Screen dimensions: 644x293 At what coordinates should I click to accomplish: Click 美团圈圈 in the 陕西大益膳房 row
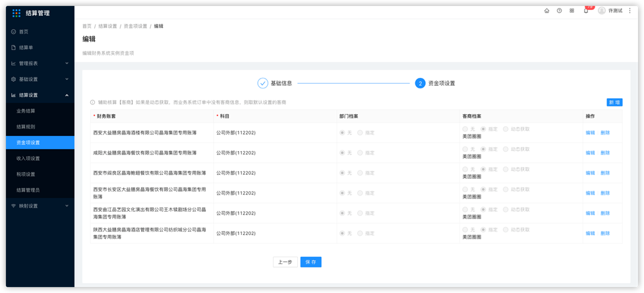472,237
